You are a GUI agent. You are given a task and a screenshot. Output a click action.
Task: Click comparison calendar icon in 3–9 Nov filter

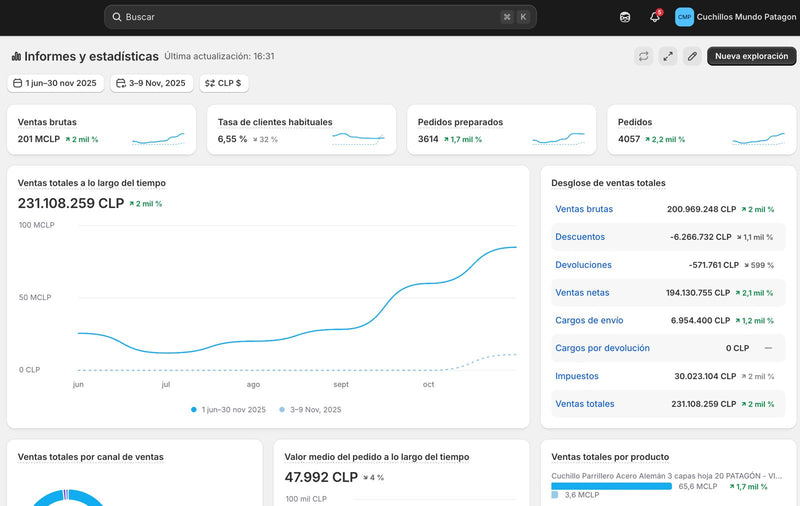click(121, 83)
